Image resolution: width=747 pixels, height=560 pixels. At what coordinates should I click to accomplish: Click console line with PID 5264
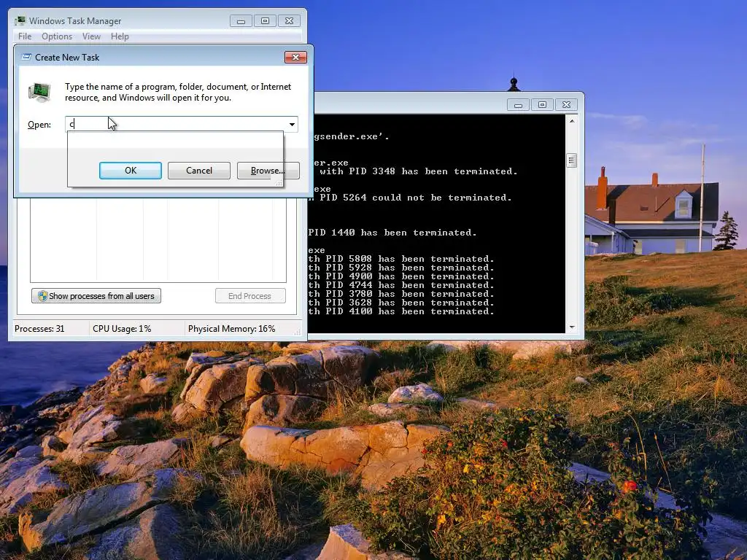(x=410, y=198)
